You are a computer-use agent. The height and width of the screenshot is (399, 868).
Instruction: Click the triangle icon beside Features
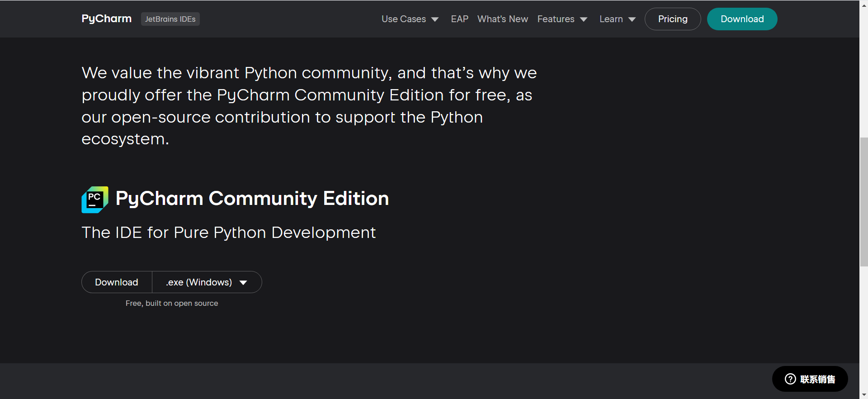pyautogui.click(x=584, y=19)
